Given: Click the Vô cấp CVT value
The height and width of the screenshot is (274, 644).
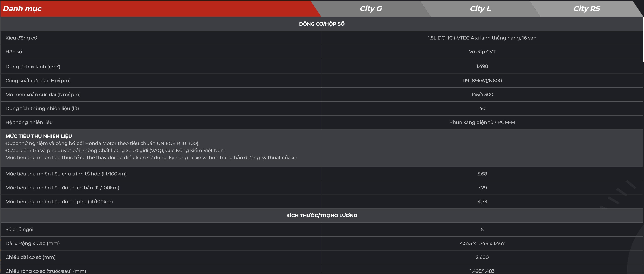Looking at the screenshot, I should pos(482,52).
